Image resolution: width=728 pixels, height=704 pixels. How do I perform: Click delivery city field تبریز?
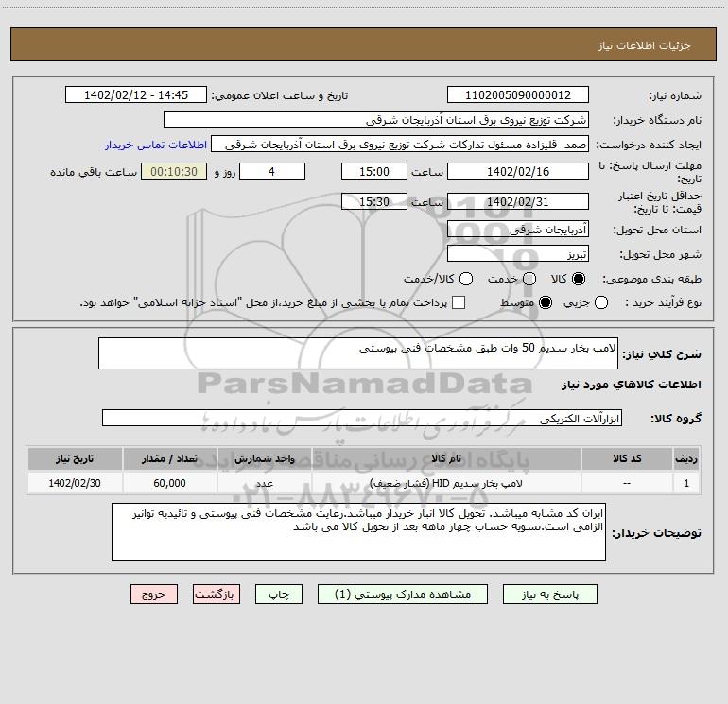click(x=518, y=254)
